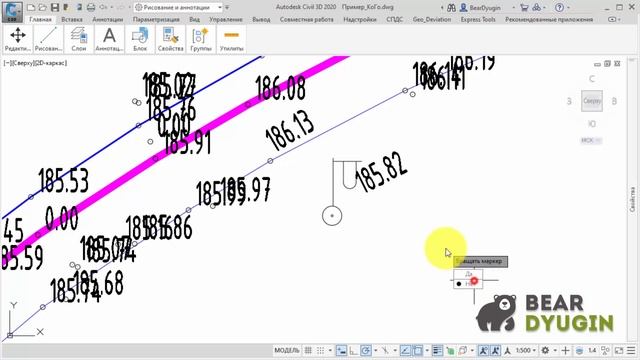Switch to the СПДС ribbon tab
The height and width of the screenshot is (360, 640).
(x=394, y=19)
